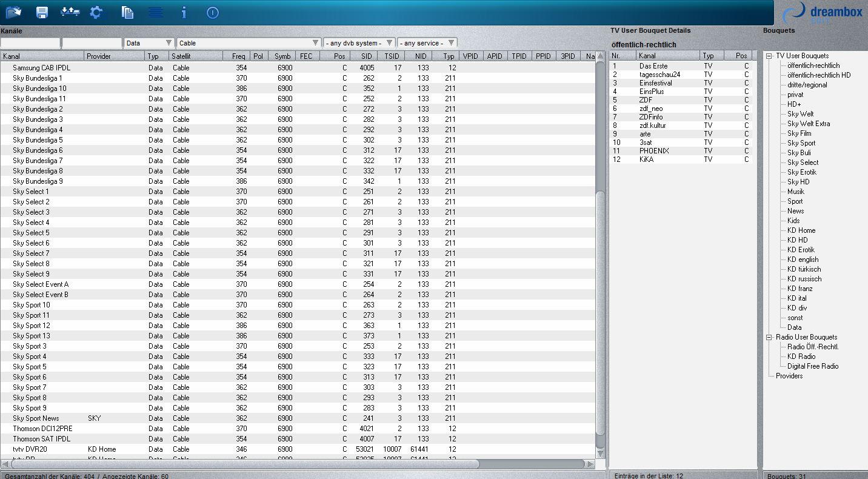Image resolution: width=868 pixels, height=479 pixels.
Task: Show info via the 'i' icon
Action: [x=184, y=12]
